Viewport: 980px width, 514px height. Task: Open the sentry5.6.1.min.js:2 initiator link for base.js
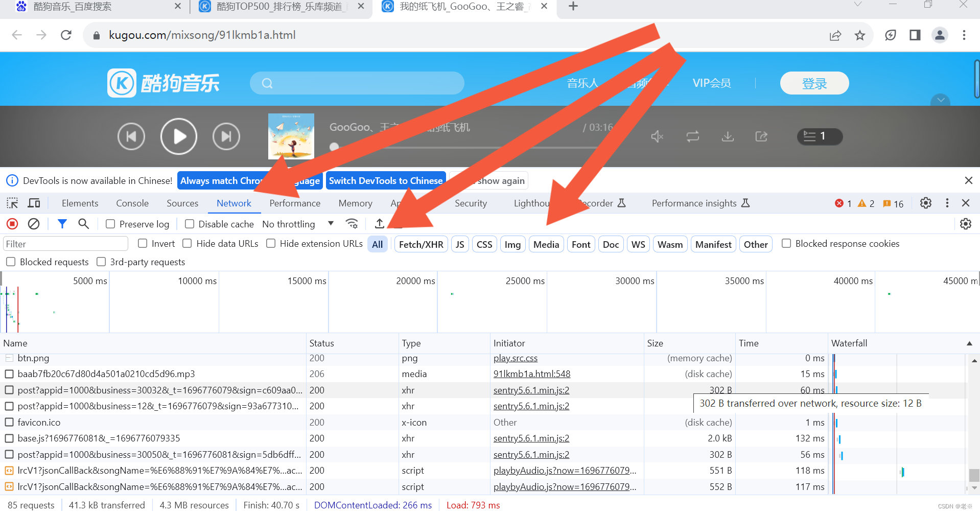(531, 438)
